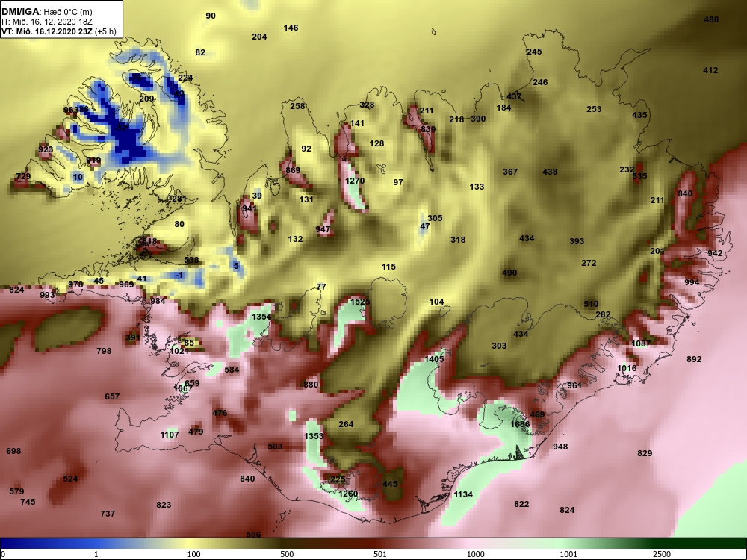Viewport: 747px width, 560px height.
Task: Click the map value 947
Action: point(323,229)
